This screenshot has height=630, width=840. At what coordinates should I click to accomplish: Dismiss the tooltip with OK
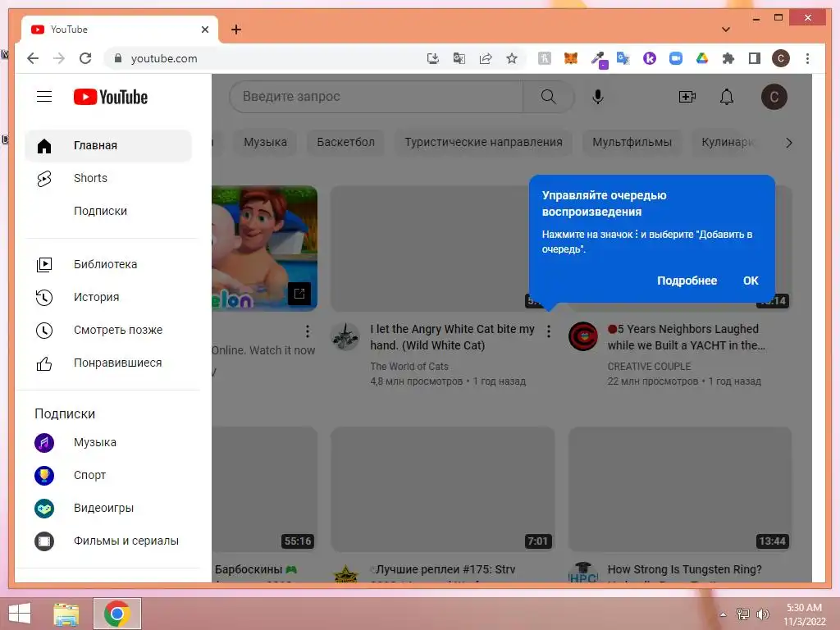tap(751, 281)
